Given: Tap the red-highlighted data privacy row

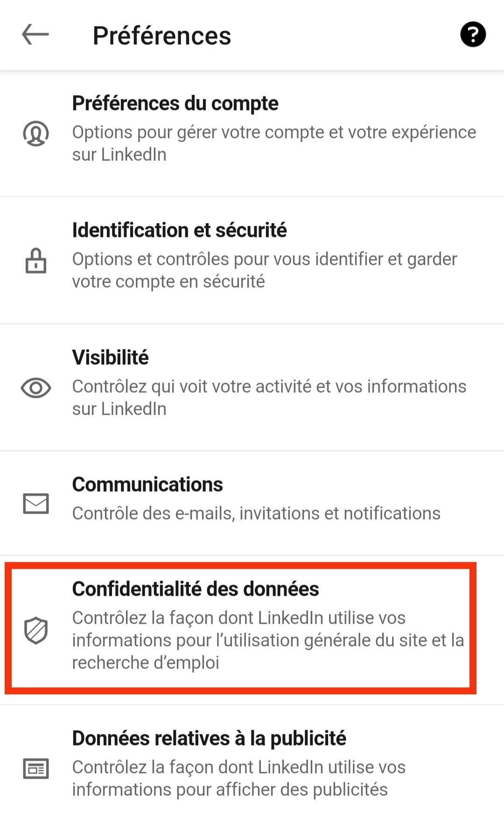Looking at the screenshot, I should (x=252, y=628).
